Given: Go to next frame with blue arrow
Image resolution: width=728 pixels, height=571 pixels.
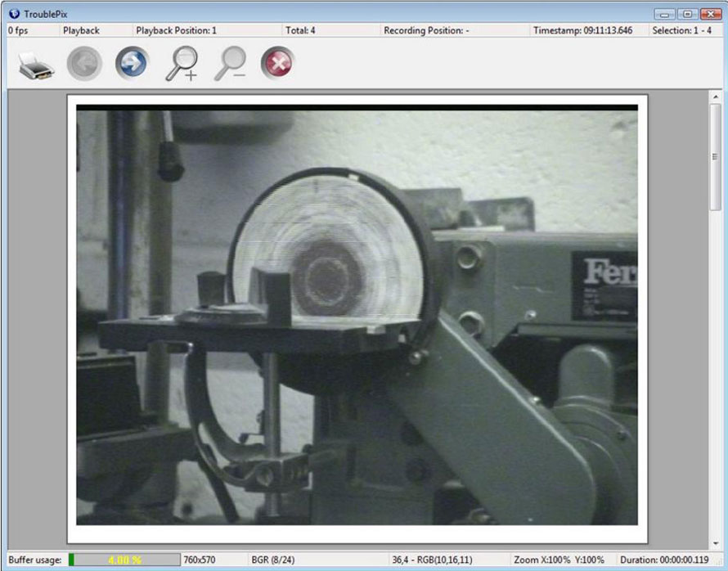Looking at the screenshot, I should 133,63.
